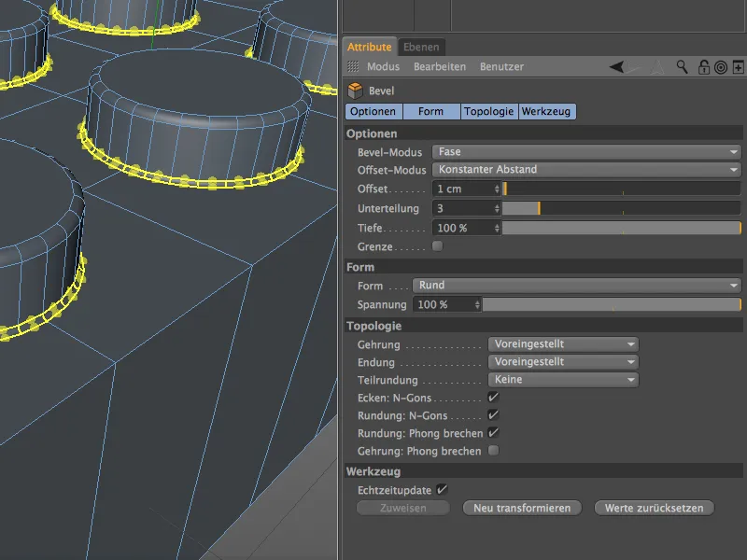Click the Form section header label
The image size is (747, 560).
point(360,267)
